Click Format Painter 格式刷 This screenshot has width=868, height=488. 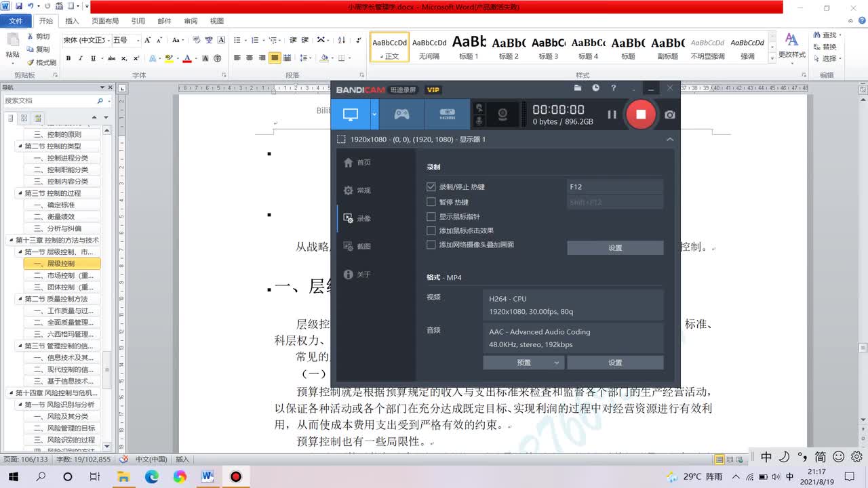pyautogui.click(x=41, y=62)
